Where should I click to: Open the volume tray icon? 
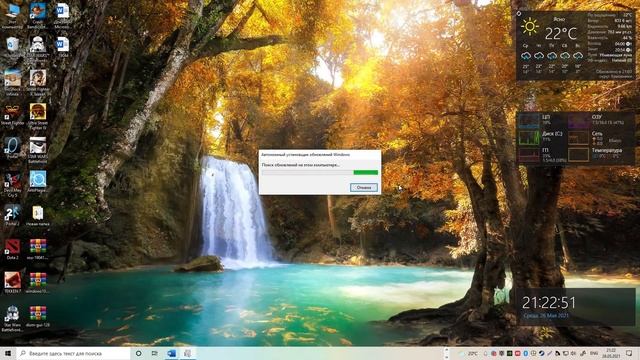tap(573, 353)
